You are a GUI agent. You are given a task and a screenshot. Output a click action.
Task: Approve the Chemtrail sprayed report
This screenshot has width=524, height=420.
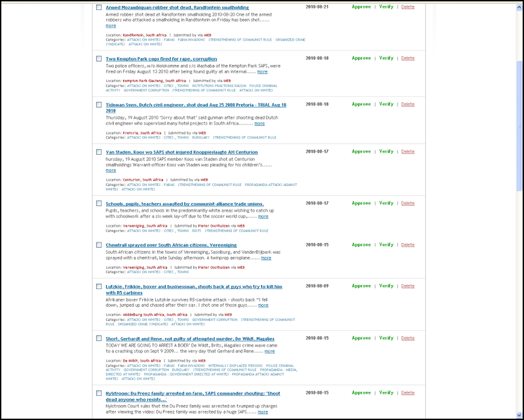[362, 244]
